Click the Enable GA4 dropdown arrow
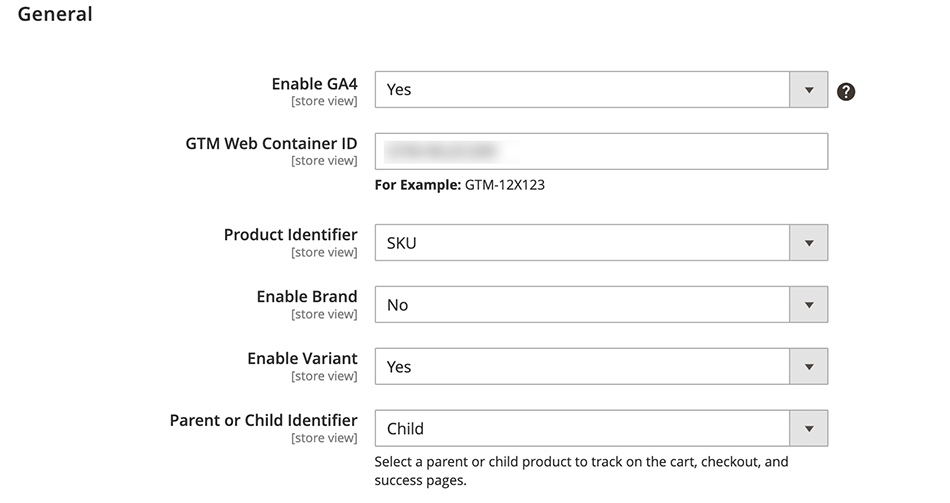 (809, 90)
